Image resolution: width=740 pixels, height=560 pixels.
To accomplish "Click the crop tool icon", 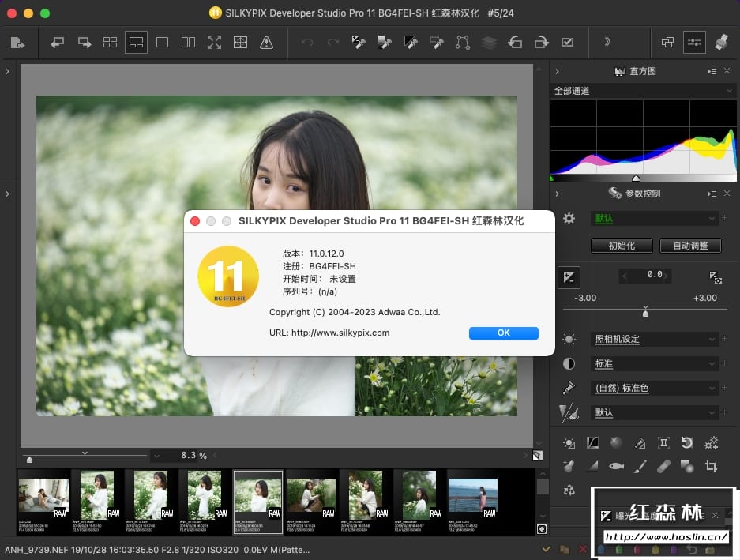I will pos(711,466).
